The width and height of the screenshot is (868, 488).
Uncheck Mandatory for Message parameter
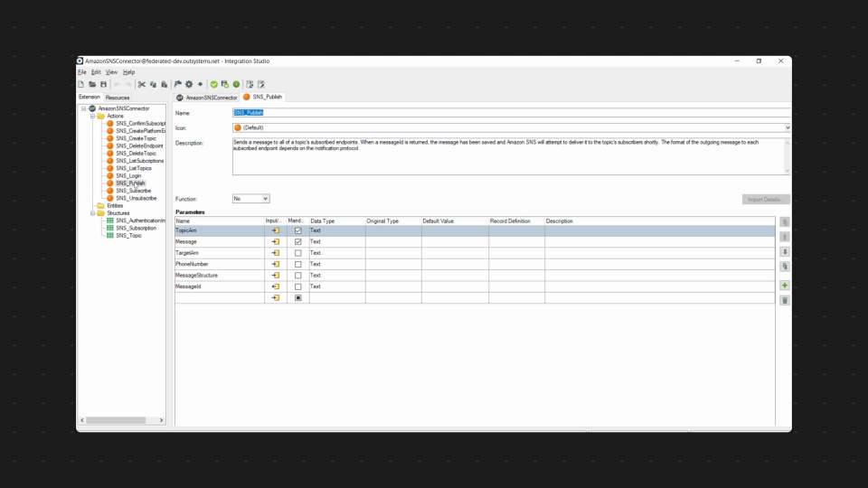[x=297, y=242]
